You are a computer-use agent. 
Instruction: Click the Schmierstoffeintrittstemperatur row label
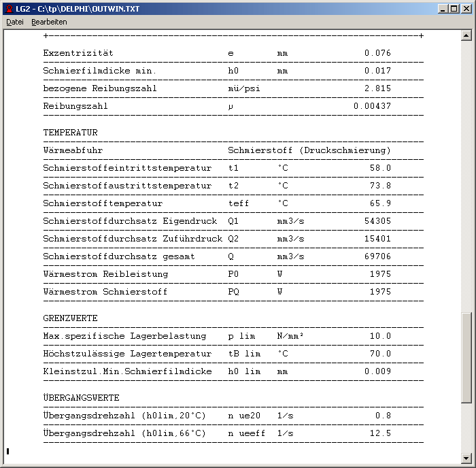pyautogui.click(x=127, y=168)
